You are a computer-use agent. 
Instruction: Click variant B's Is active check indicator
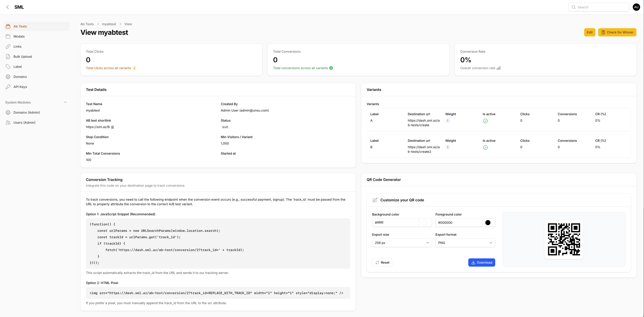click(x=485, y=148)
